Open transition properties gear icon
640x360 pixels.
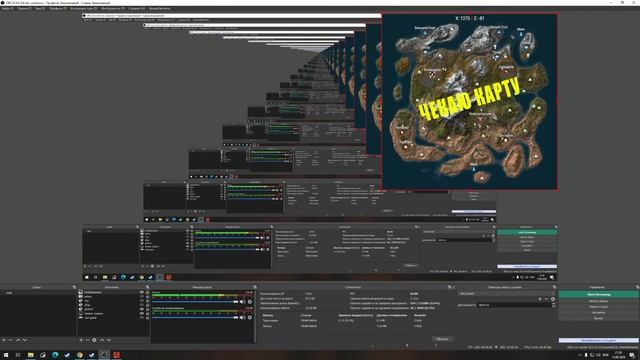click(553, 299)
